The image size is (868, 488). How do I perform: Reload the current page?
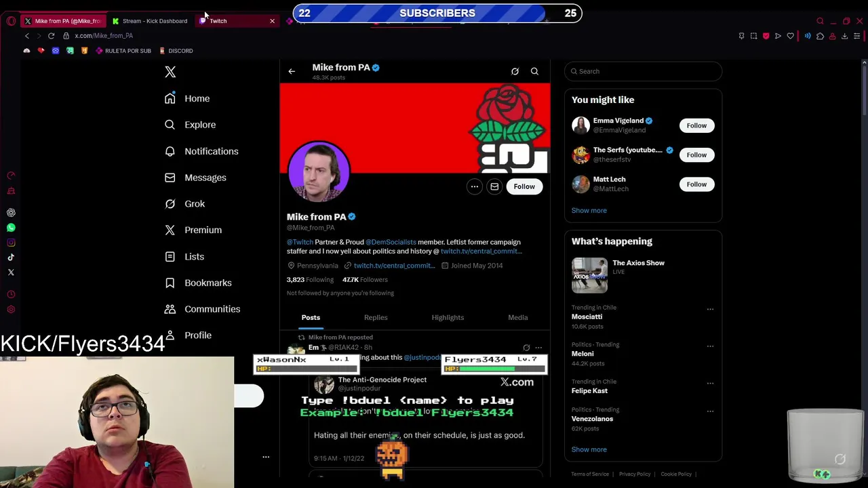tap(51, 36)
